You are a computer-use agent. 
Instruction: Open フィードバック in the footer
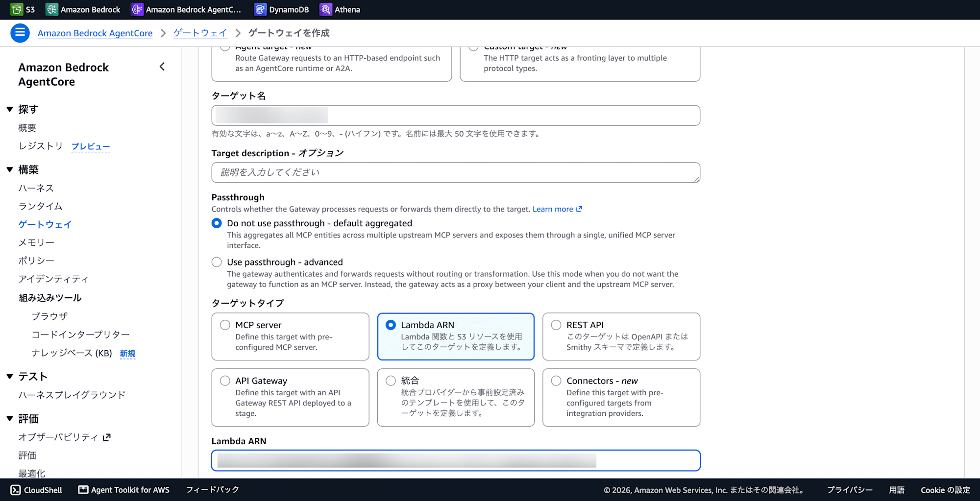(212, 490)
